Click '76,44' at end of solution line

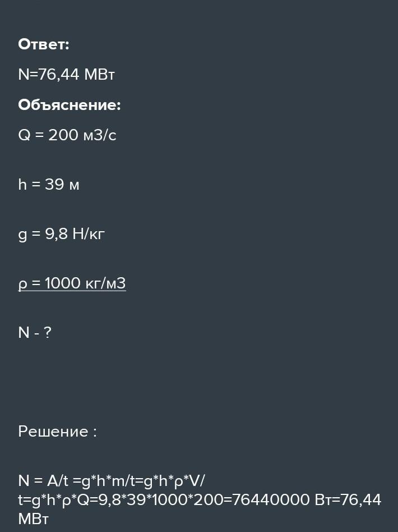click(360, 500)
